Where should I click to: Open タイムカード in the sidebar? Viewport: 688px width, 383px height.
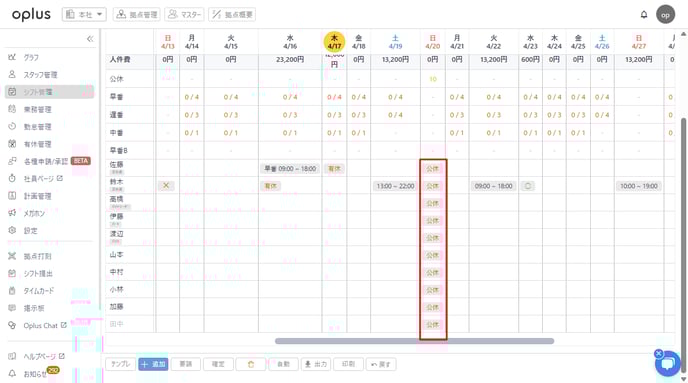pos(39,291)
